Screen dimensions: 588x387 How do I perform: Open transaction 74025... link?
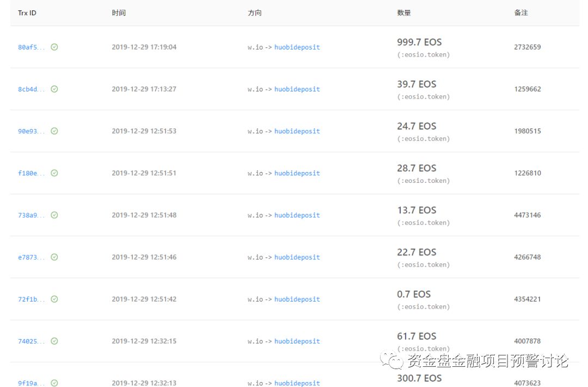tap(31, 341)
